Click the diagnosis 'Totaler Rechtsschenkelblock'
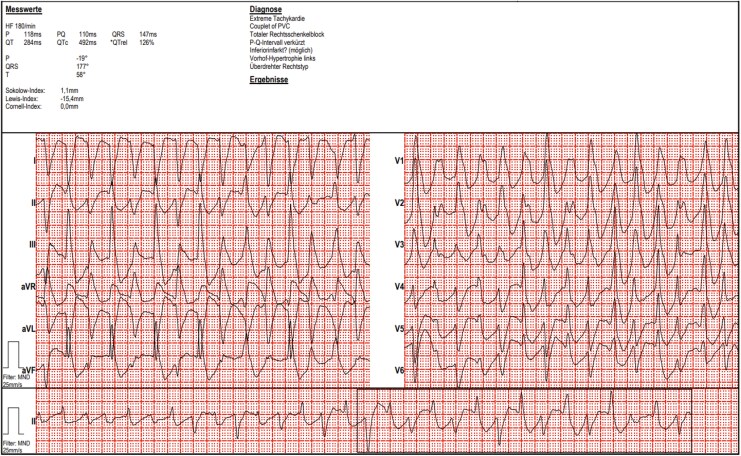Viewport: 741px width, 456px height. click(x=287, y=34)
